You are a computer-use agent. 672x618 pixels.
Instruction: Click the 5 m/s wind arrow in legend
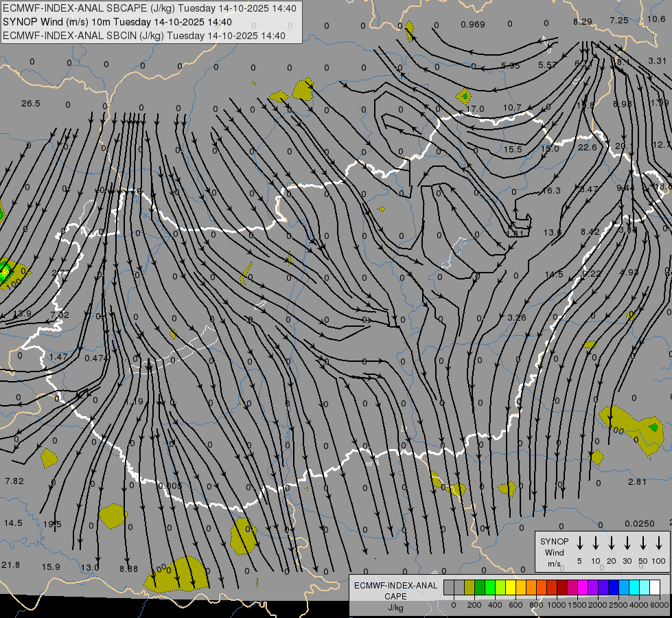pyautogui.click(x=580, y=543)
